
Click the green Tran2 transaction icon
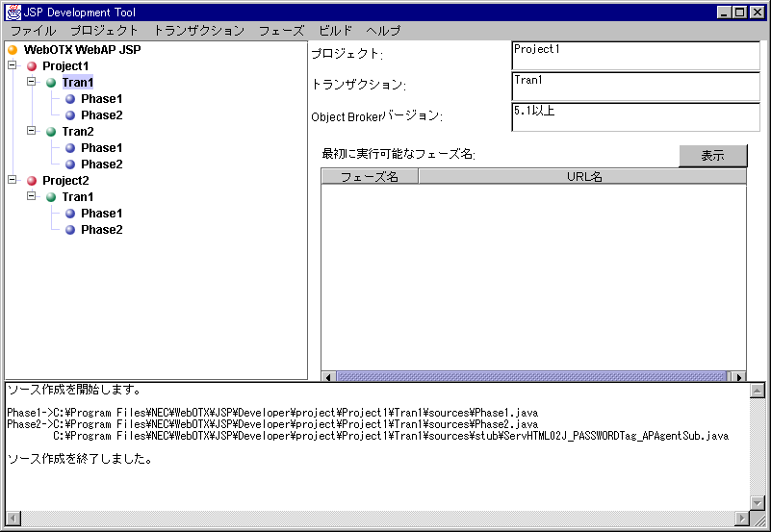click(x=51, y=131)
